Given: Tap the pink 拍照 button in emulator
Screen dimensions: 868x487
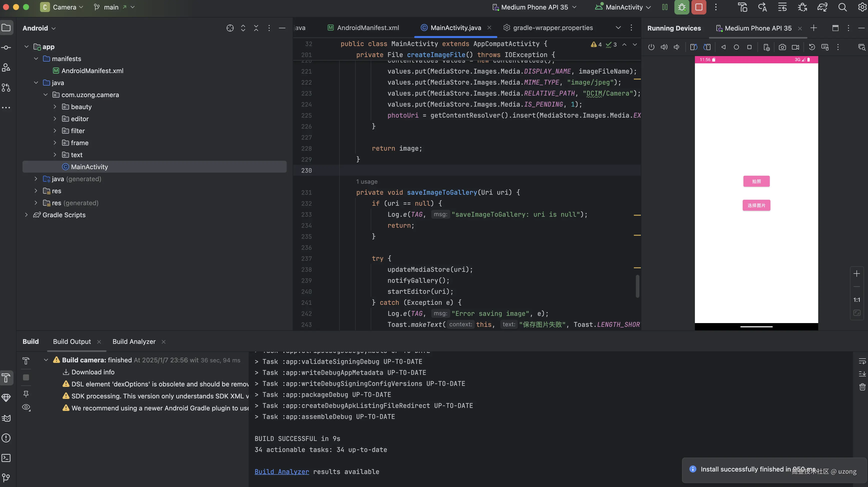Looking at the screenshot, I should pyautogui.click(x=756, y=181).
